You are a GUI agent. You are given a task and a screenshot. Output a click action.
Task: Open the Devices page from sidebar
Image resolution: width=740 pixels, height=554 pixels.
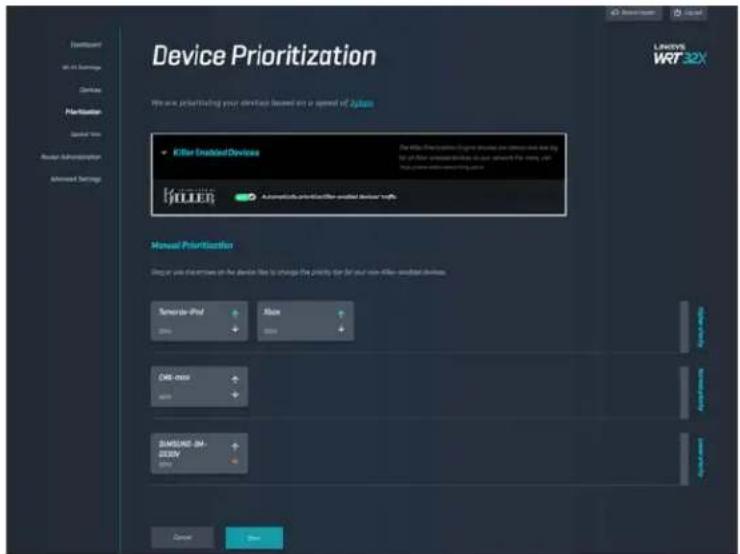[90, 90]
